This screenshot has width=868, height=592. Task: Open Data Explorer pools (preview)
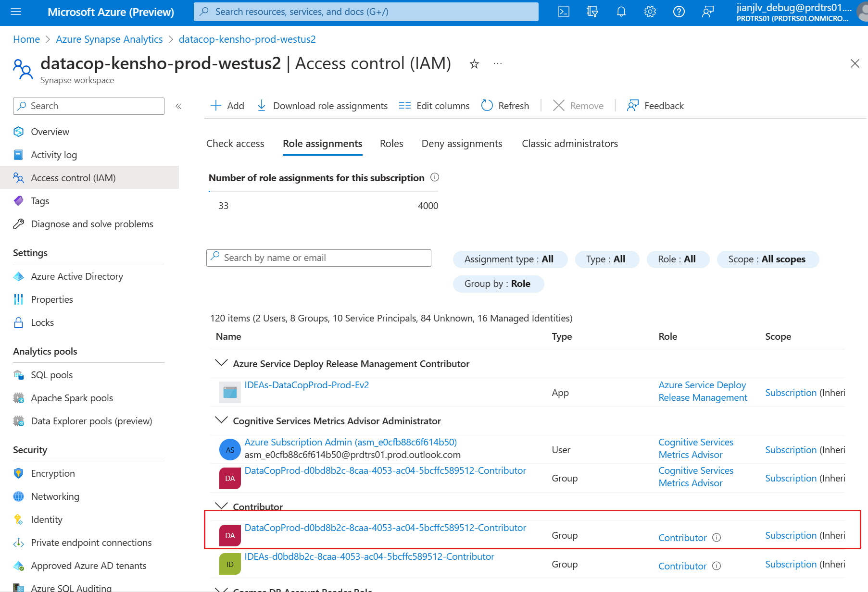coord(92,421)
